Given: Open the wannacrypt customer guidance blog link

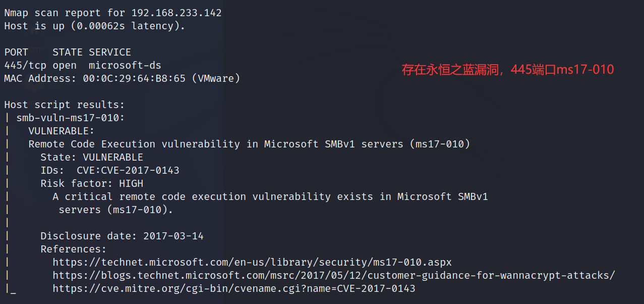Looking at the screenshot, I should pos(334,276).
